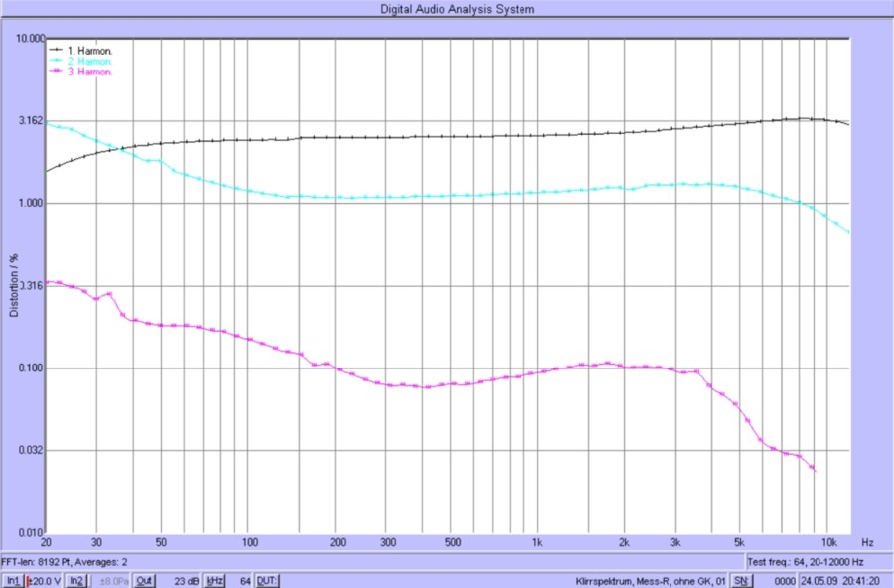Click the Klirrspektrum measurement description text

[x=644, y=580]
